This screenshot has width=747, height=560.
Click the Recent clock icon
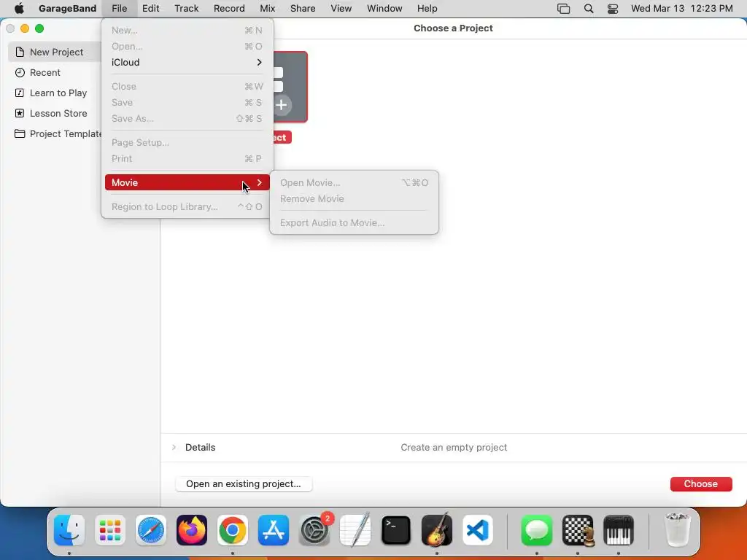click(x=20, y=72)
